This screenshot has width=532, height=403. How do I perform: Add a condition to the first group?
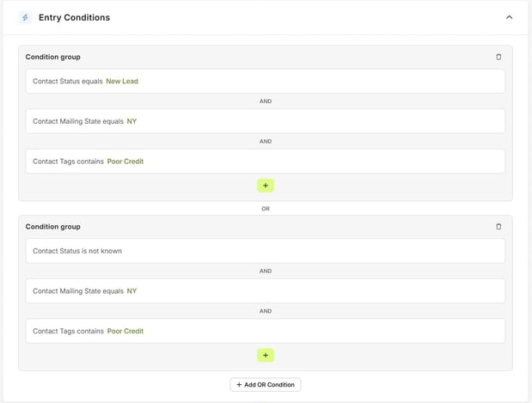(266, 186)
